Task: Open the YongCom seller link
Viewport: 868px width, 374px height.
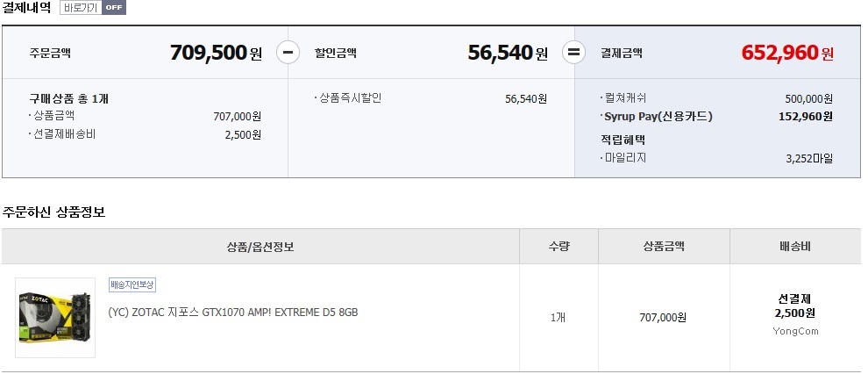Action: [794, 330]
